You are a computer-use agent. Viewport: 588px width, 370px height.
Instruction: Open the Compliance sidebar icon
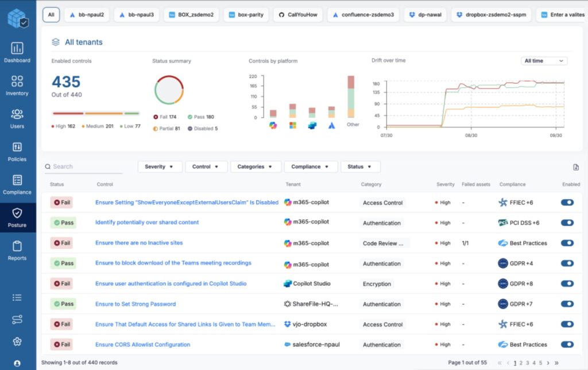pos(17,181)
